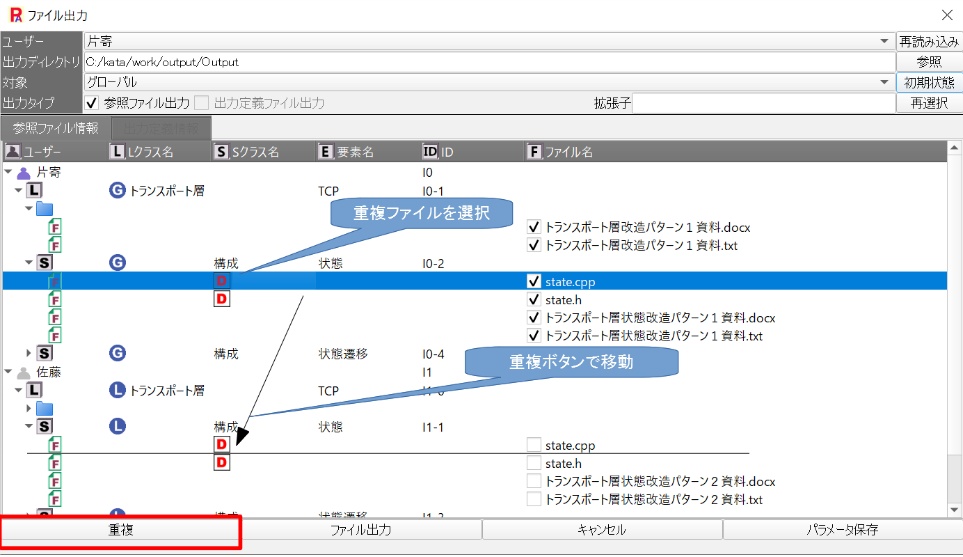The image size is (963, 557).
Task: Click the F icon in トランスポート層状態改造パターン2 資料.txt row
Action: [55, 499]
